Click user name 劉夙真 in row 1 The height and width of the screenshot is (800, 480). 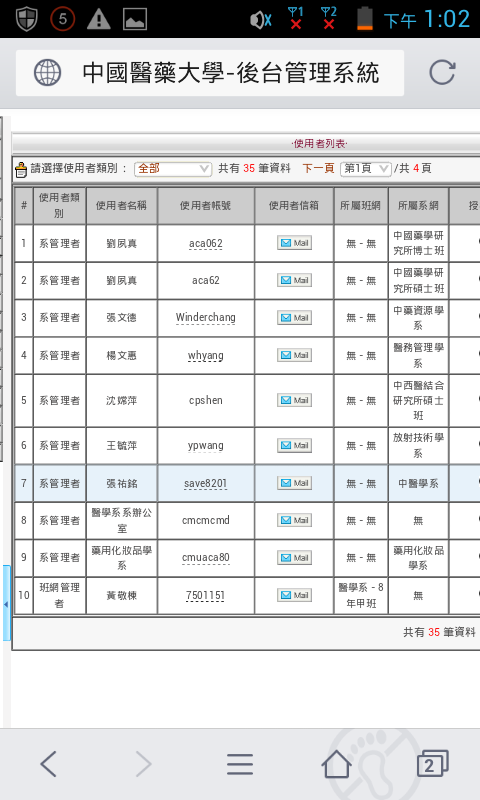121,243
